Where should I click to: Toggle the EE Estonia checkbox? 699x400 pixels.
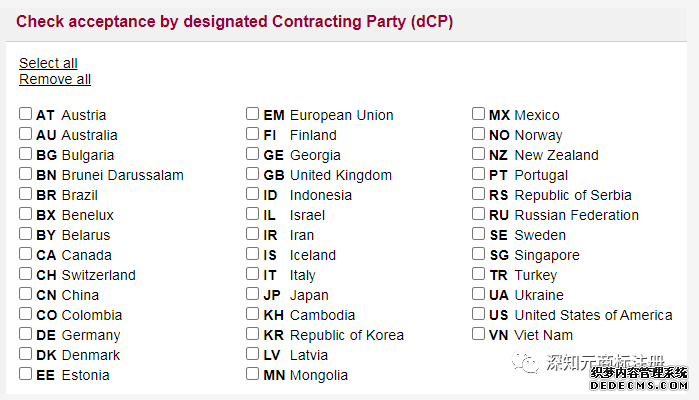25,374
